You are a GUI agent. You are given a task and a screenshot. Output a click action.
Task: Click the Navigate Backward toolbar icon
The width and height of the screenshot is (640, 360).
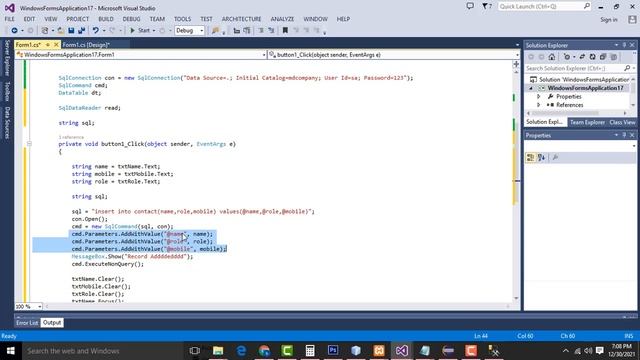point(14,31)
